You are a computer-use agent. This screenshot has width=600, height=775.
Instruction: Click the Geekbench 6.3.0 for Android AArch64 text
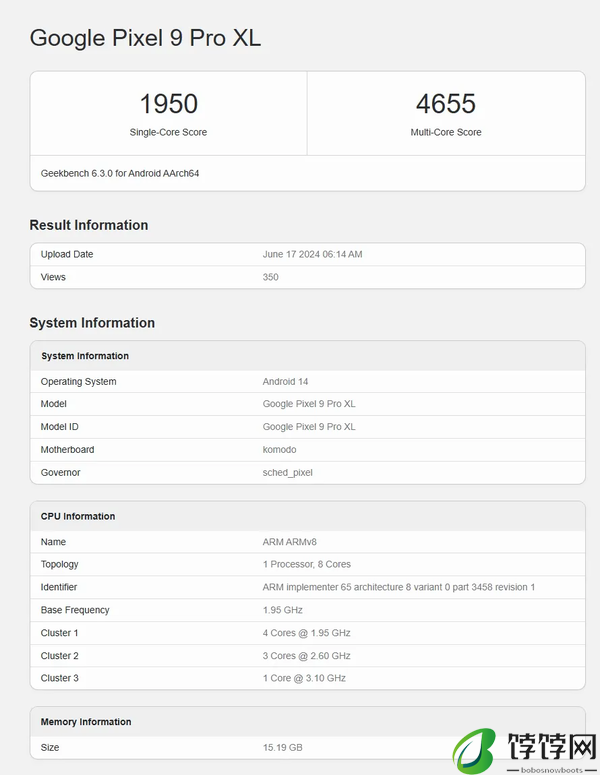(x=120, y=173)
